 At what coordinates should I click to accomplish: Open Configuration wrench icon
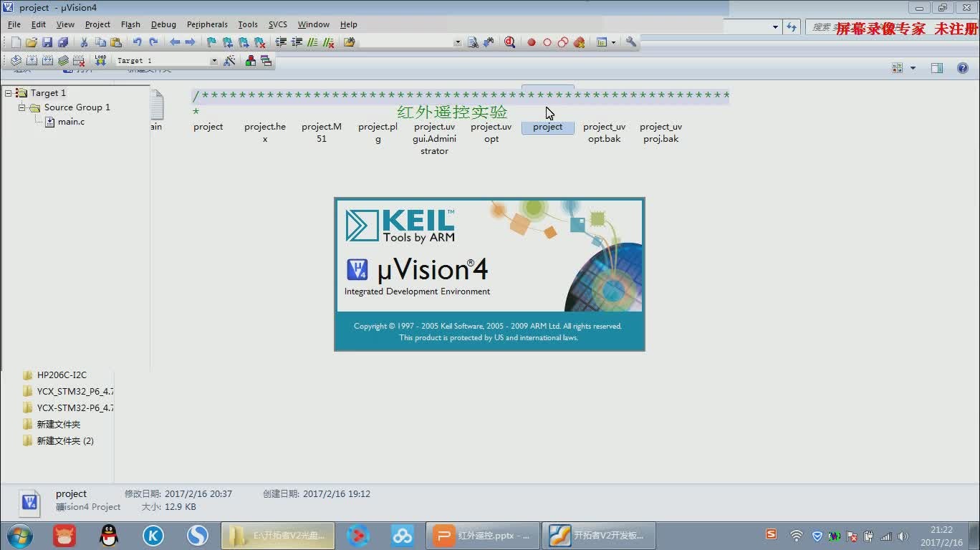click(x=631, y=42)
